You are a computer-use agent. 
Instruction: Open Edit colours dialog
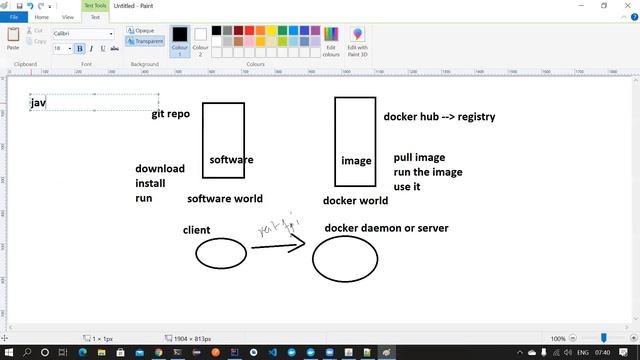pos(331,42)
